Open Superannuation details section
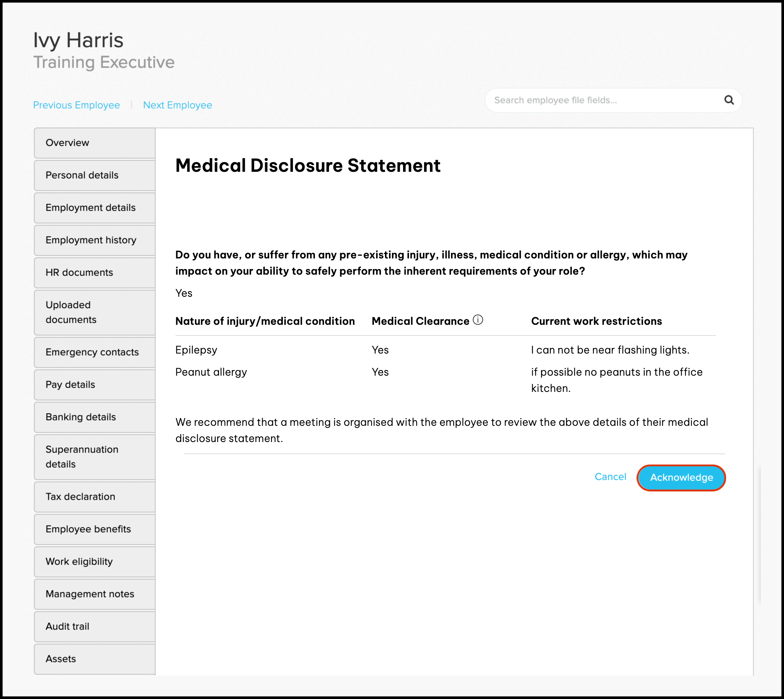Viewport: 784px width, 699px height. (95, 457)
